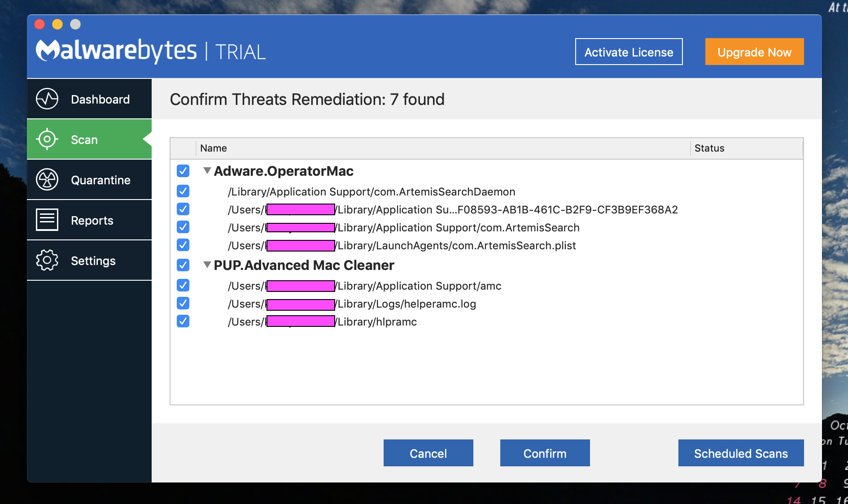This screenshot has width=848, height=504.
Task: Toggle checkbox for Application Support/com.ArtemisSearch
Action: tap(183, 227)
